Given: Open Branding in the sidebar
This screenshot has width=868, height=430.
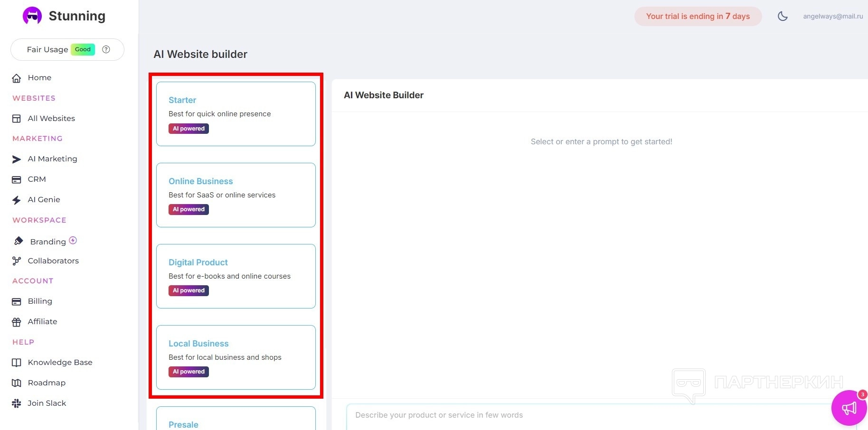Looking at the screenshot, I should tap(48, 242).
